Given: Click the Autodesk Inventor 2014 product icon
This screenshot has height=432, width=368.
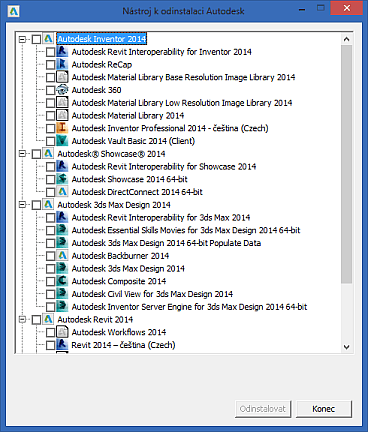Looking at the screenshot, I should pos(48,39).
